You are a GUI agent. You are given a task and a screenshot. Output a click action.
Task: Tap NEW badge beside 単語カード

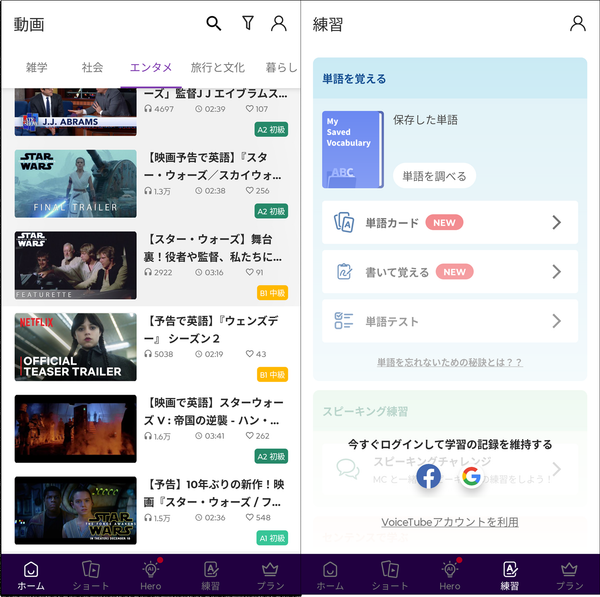[444, 222]
